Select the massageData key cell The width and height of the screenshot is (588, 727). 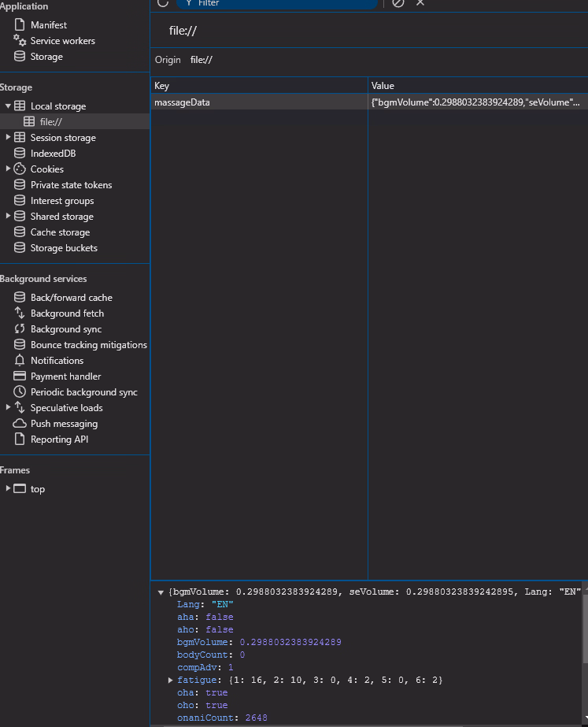tap(259, 102)
